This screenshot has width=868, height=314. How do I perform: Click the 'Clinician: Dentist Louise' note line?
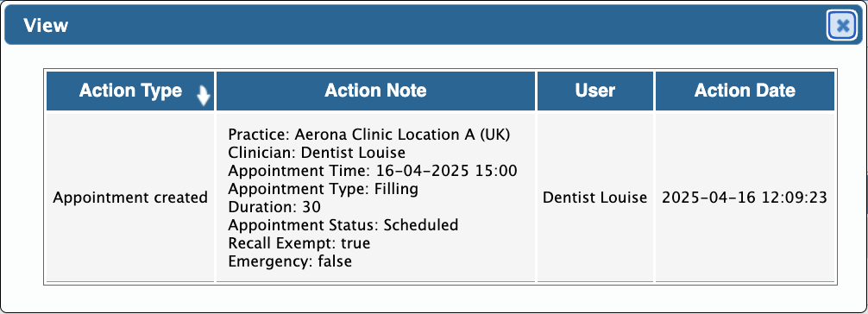(x=317, y=153)
